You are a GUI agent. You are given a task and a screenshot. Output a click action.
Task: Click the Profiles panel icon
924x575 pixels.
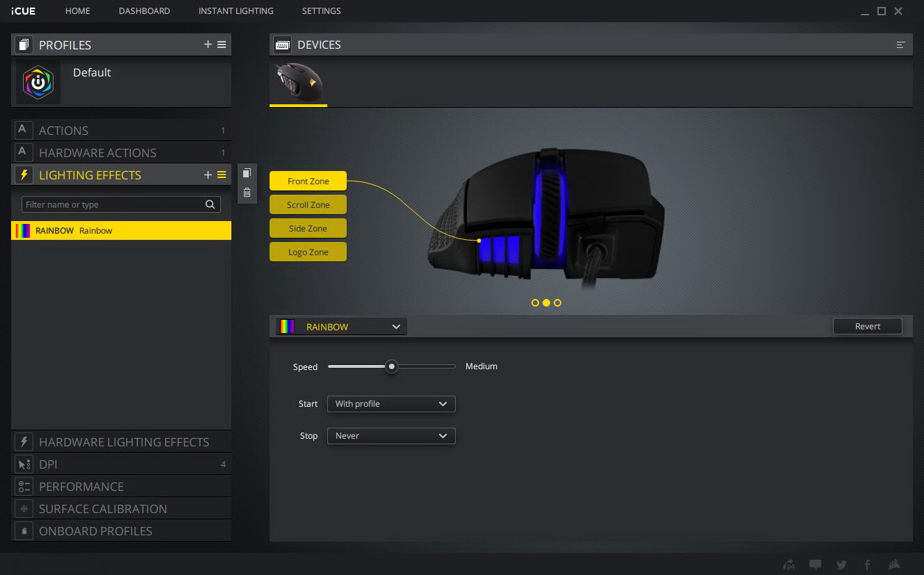click(x=24, y=45)
